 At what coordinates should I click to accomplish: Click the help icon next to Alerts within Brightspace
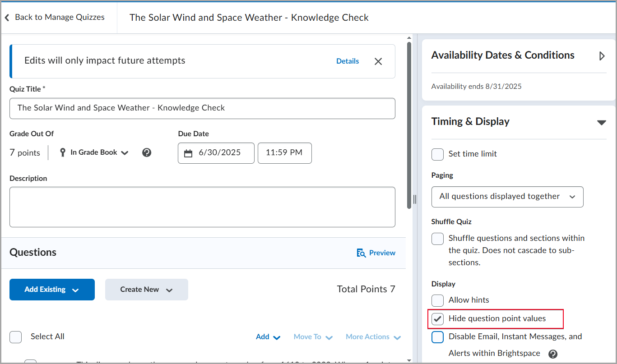point(553,354)
